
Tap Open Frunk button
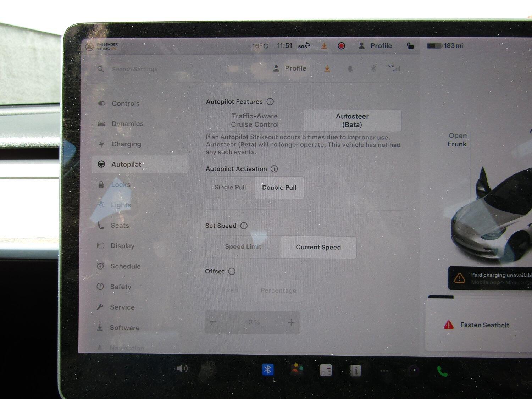[x=457, y=140]
